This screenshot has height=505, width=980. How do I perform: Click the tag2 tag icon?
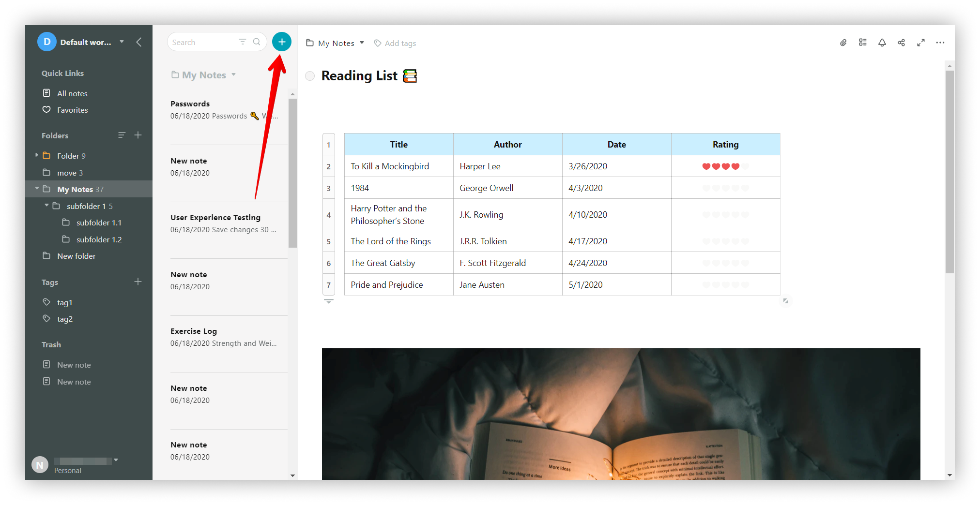(46, 318)
